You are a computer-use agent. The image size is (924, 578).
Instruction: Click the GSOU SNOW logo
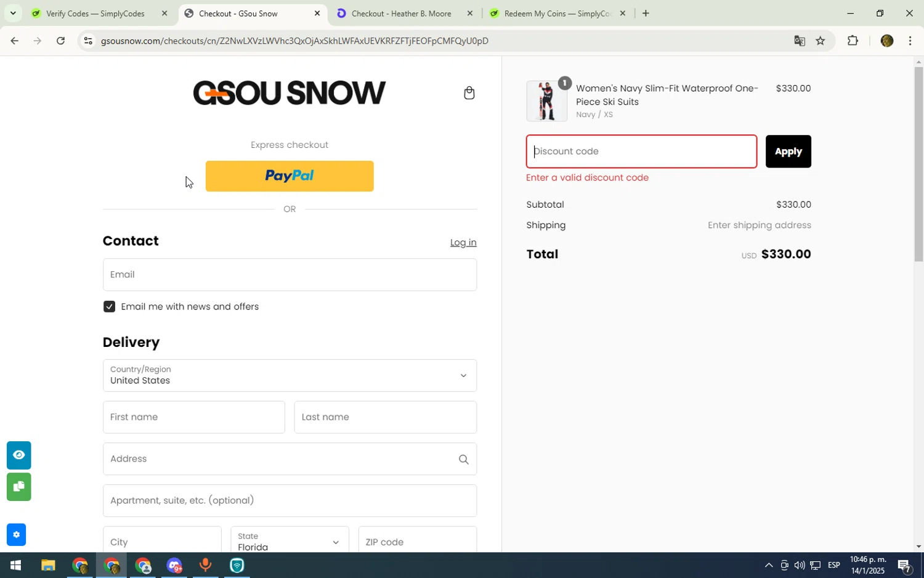click(x=290, y=93)
